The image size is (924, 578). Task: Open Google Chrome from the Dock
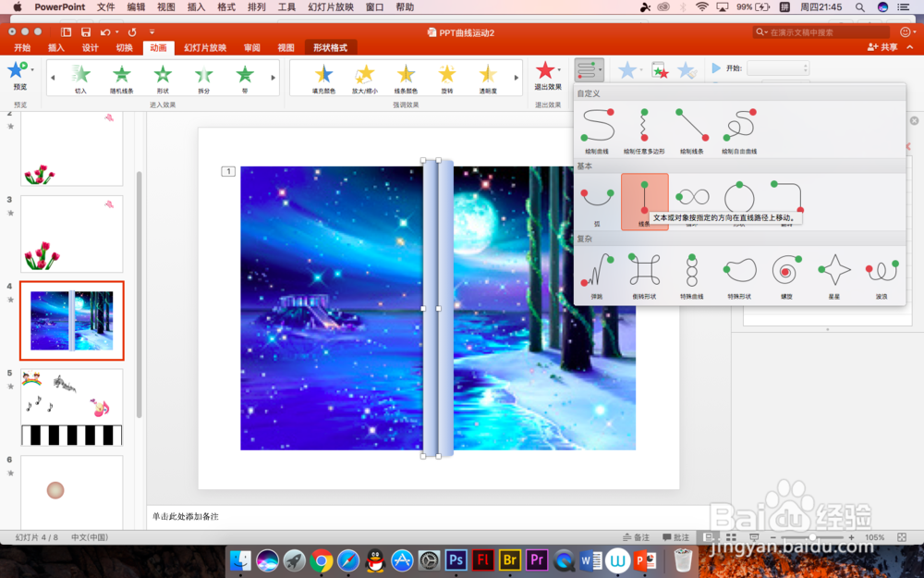coord(322,560)
